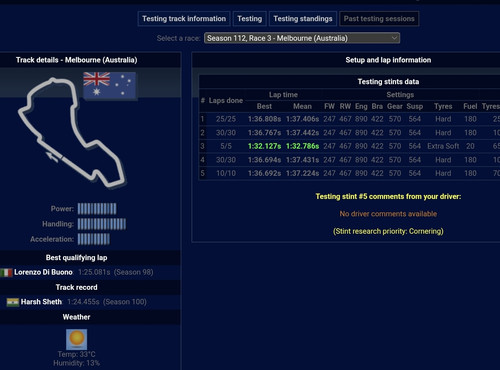The image size is (500, 370).
Task: Select stint 3 best lap 1:32.127s
Action: coord(264,146)
